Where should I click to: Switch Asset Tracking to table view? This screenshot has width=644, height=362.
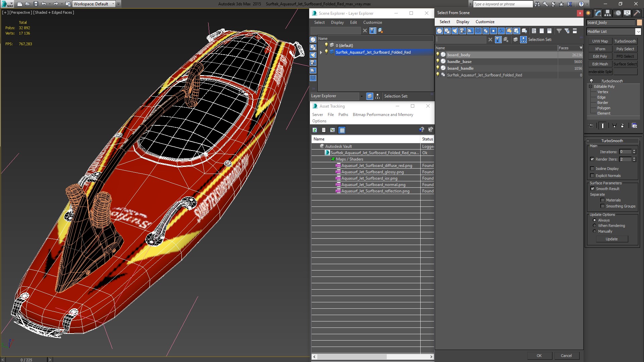click(342, 130)
